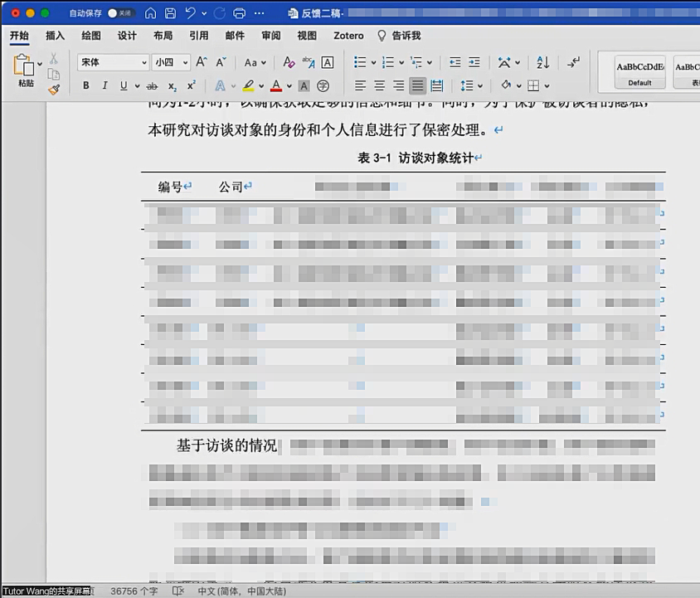The image size is (700, 598).
Task: Apply yellow text highlight color
Action: click(249, 85)
